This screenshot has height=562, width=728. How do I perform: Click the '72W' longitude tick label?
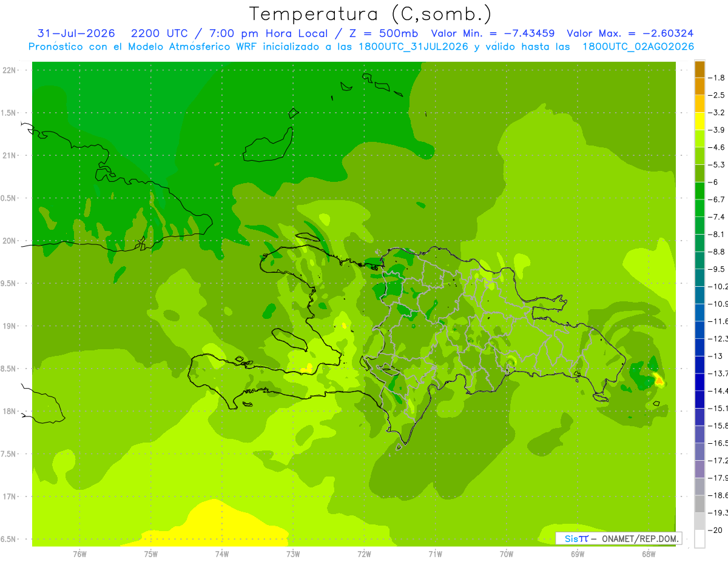click(364, 554)
